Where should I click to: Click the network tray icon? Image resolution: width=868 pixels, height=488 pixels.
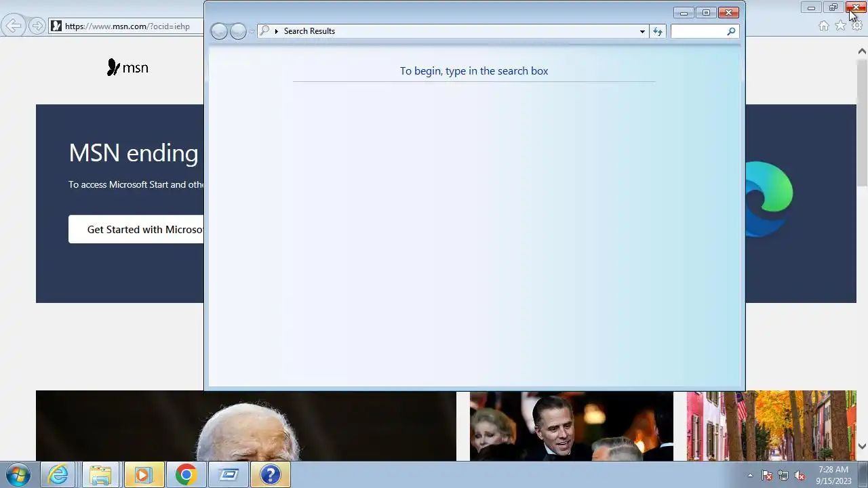tap(783, 475)
